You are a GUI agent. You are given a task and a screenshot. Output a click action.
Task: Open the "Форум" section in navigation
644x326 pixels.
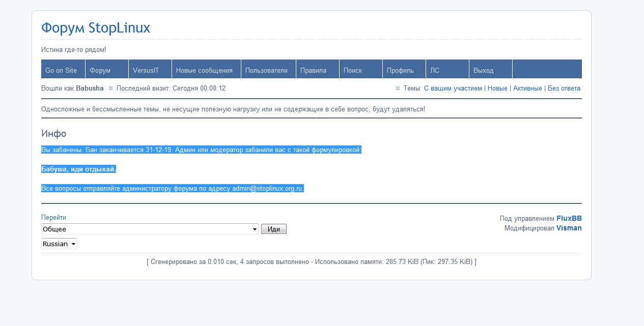tap(100, 69)
